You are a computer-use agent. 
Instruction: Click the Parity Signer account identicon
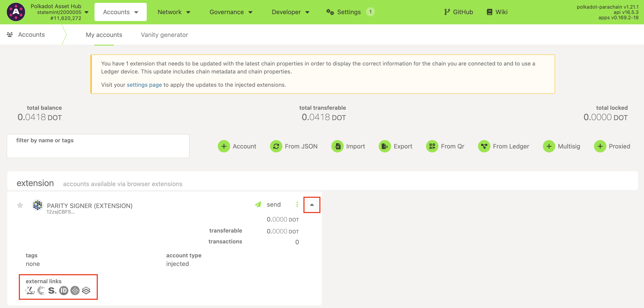[x=37, y=205]
